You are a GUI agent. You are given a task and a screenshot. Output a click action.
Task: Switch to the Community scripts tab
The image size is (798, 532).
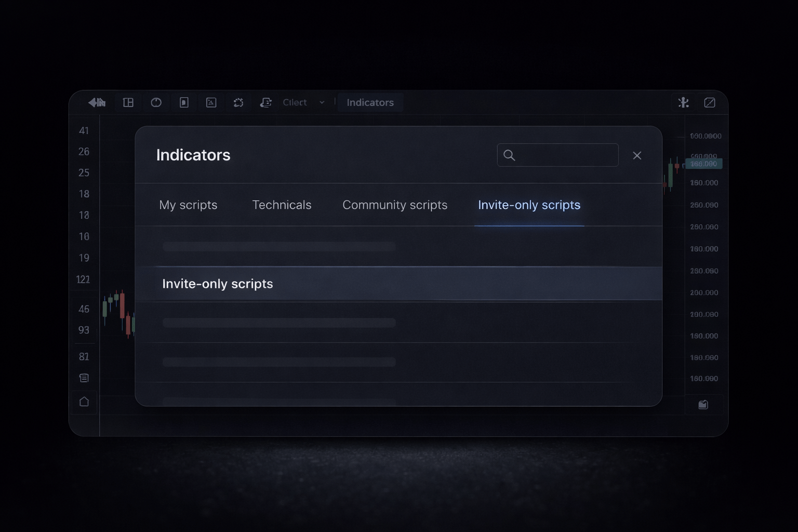[395, 205]
